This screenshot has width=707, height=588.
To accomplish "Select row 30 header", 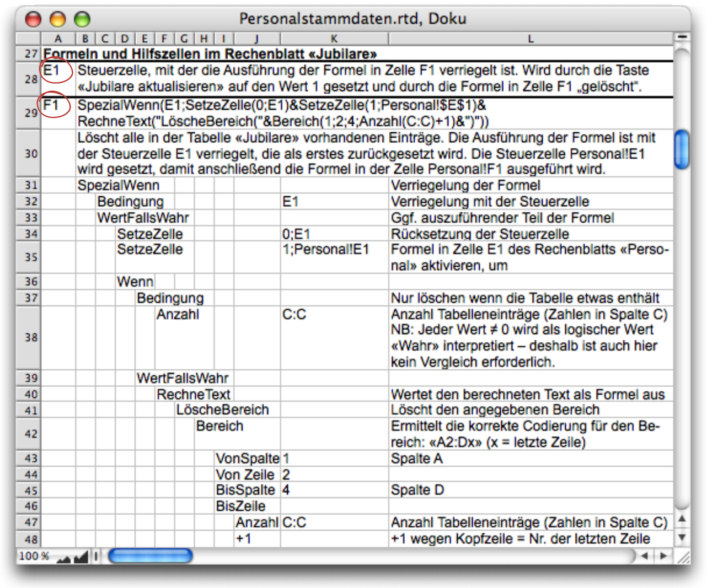I will click(31, 154).
